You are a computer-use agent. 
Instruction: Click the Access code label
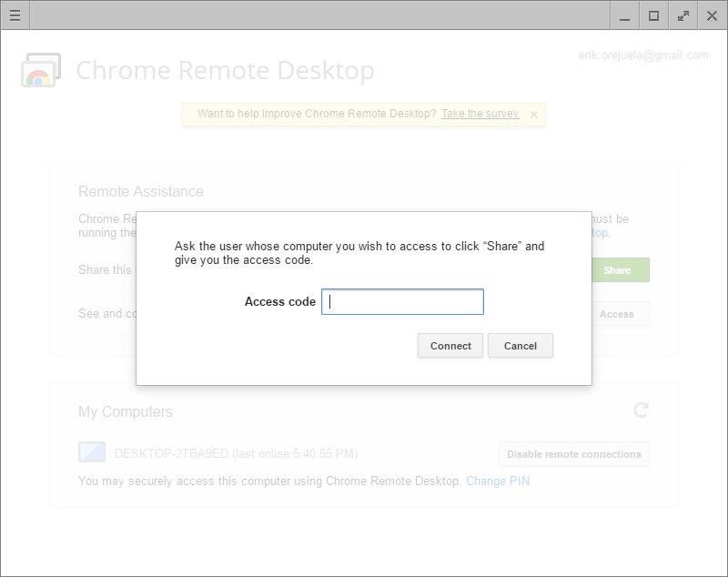coord(279,302)
